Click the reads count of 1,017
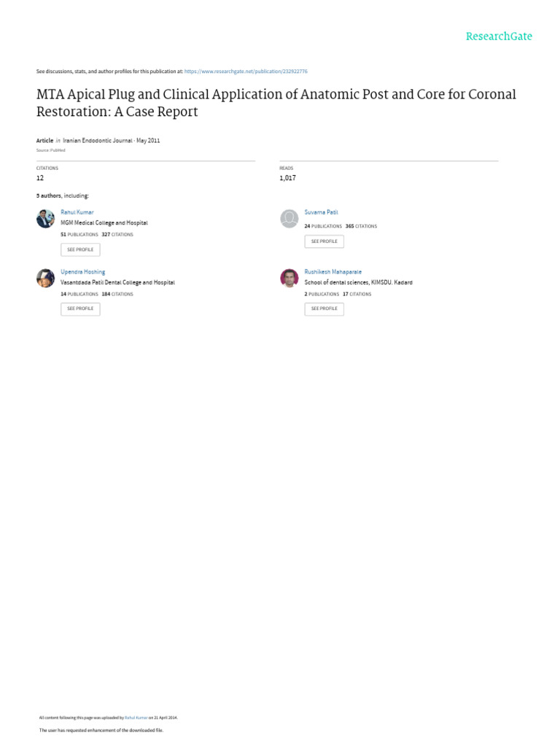 [287, 178]
